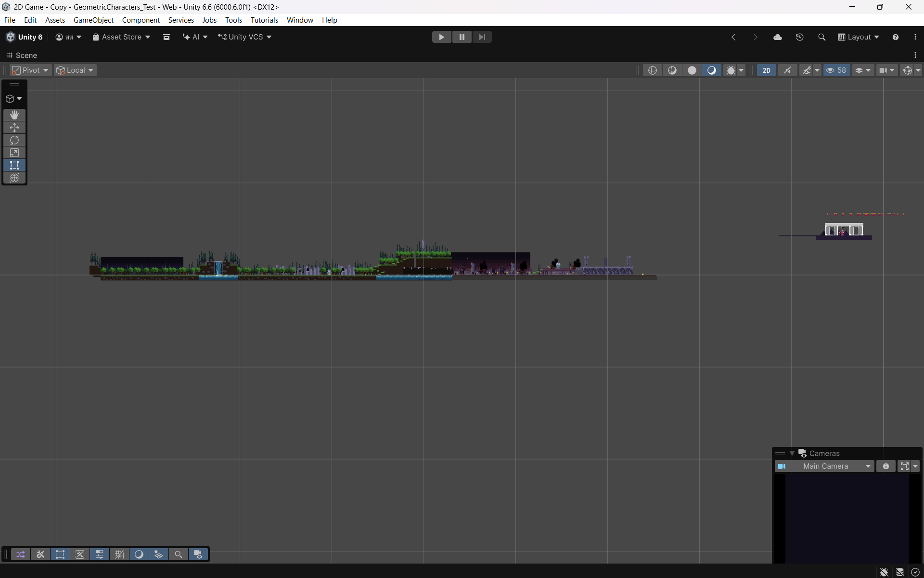
Task: Select unlit draw mode sphere
Action: 692,70
